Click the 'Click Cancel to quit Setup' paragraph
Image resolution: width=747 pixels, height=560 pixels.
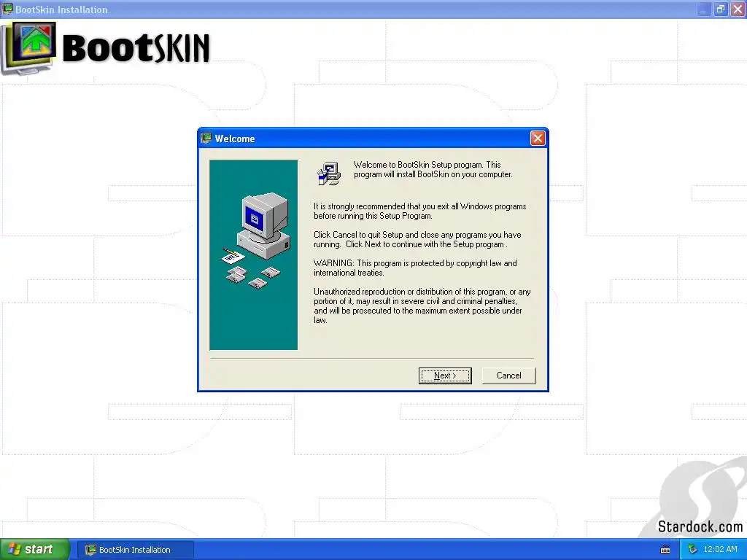click(417, 239)
